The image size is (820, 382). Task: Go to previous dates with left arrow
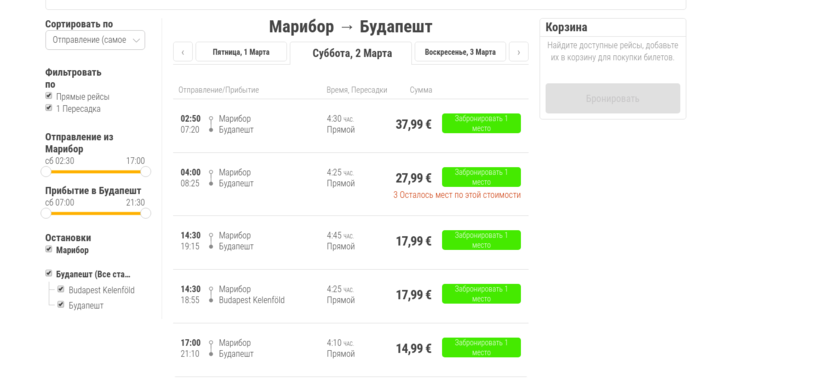pyautogui.click(x=183, y=52)
